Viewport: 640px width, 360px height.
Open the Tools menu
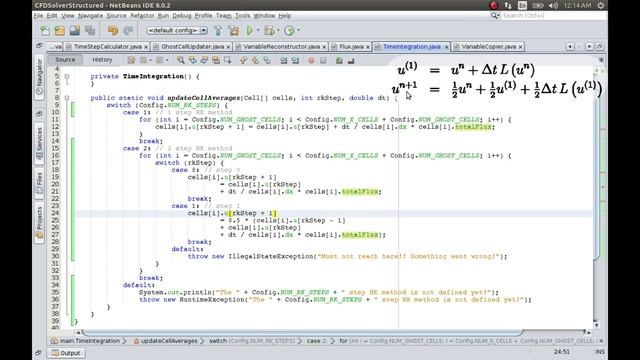(x=242, y=16)
